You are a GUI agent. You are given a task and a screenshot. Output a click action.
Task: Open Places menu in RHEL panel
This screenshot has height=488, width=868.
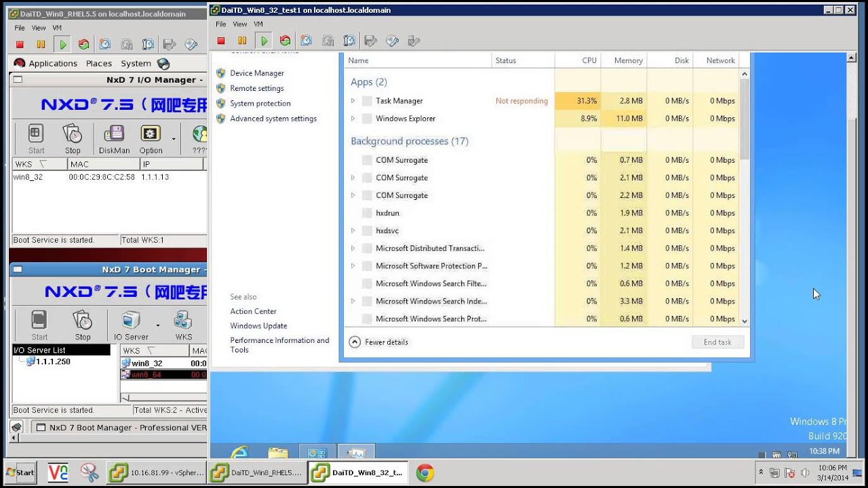[x=99, y=64]
